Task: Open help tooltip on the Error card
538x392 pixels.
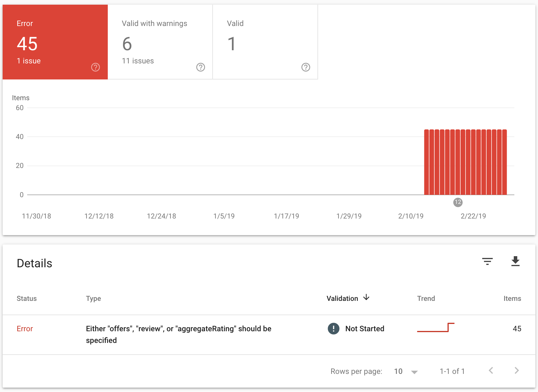Action: 95,67
